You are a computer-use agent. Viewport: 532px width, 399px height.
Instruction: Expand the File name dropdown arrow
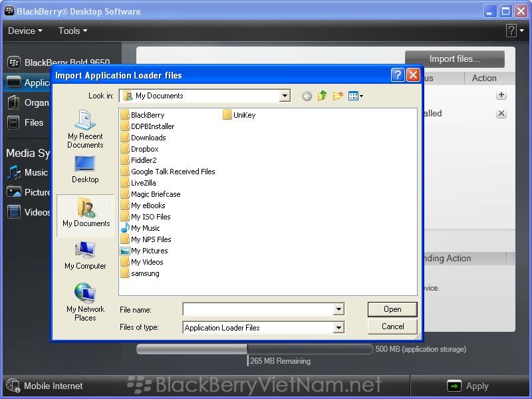[x=338, y=309]
